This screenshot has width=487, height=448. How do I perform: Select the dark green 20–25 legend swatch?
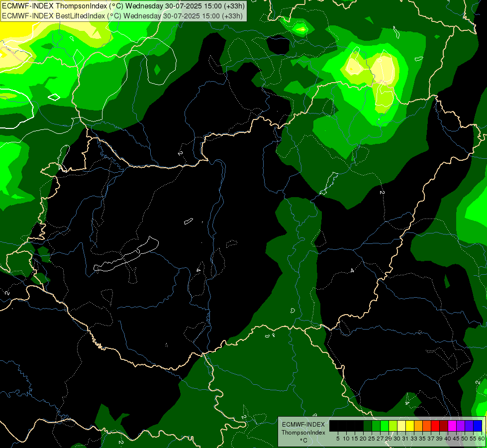368,426
